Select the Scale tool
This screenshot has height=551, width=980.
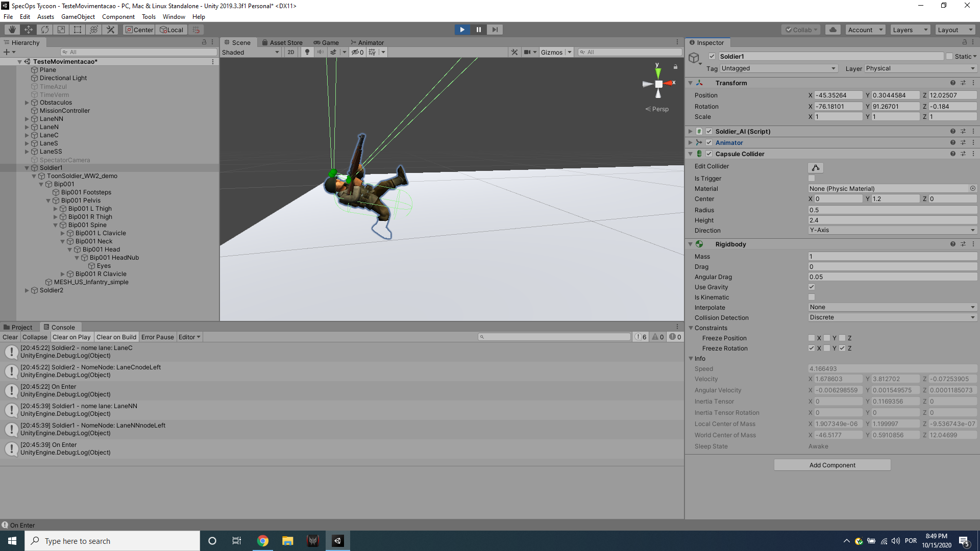(61, 29)
